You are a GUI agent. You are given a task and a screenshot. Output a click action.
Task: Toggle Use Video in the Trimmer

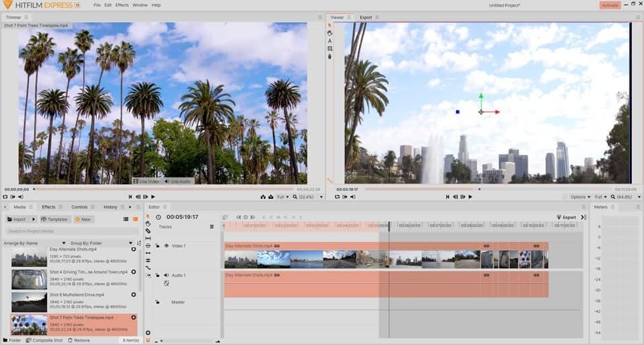pyautogui.click(x=146, y=182)
